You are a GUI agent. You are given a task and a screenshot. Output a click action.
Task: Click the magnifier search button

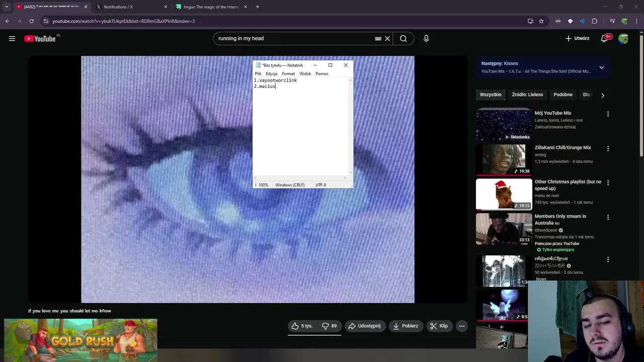point(404,38)
